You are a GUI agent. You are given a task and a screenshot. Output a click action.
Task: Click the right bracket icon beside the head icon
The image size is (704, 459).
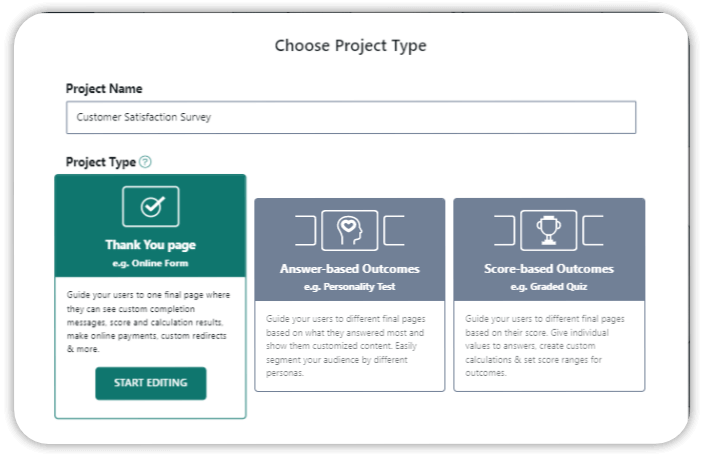coord(394,230)
